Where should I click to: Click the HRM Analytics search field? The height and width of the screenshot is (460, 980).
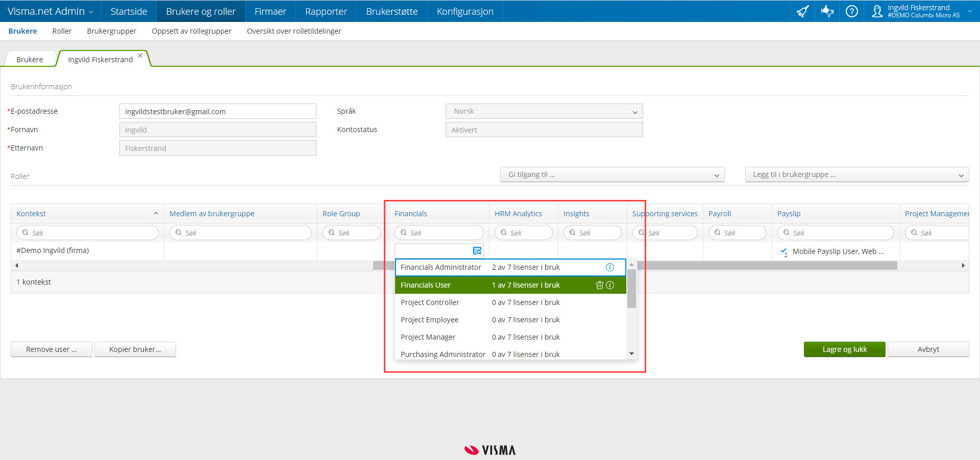(524, 233)
